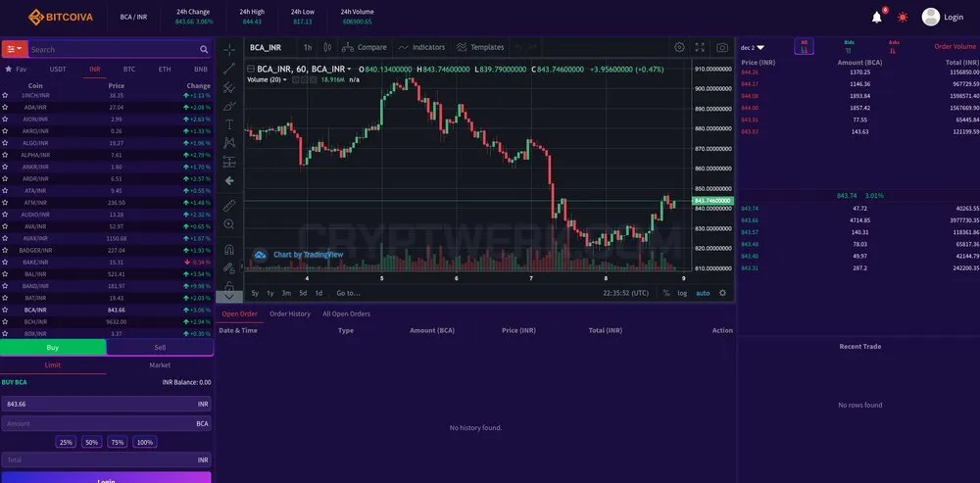Collapse the drawing toolbar with bottom chevron
The width and height of the screenshot is (980, 483).
[x=228, y=297]
